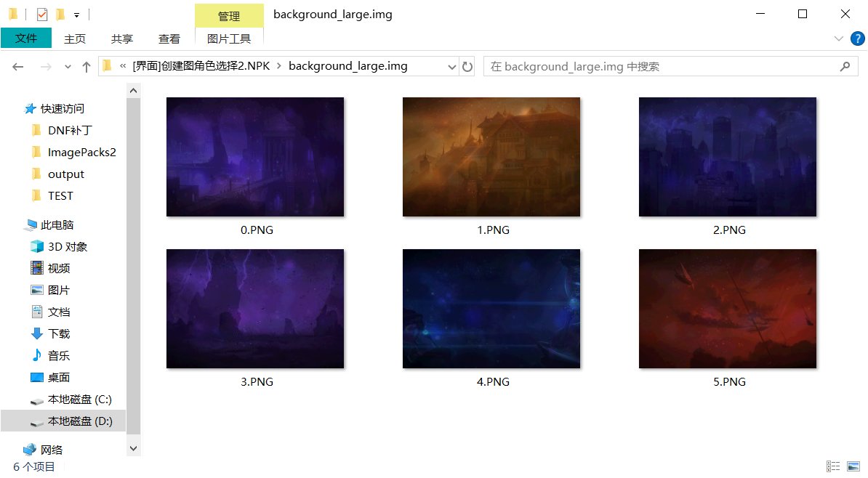Select the orange 1.PNG thumbnail

(491, 157)
